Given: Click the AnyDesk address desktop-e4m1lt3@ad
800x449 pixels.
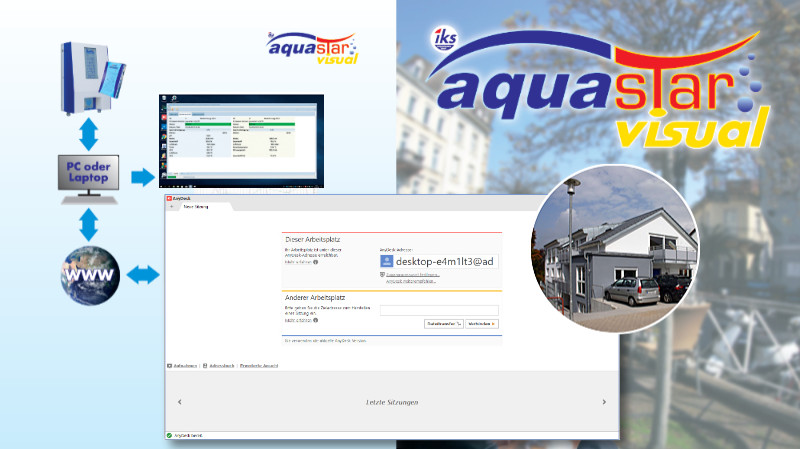Looking at the screenshot, I should (x=444, y=261).
